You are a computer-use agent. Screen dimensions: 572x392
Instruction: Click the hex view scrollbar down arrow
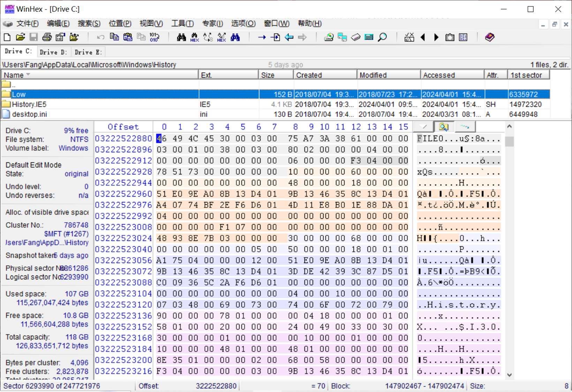(x=509, y=375)
